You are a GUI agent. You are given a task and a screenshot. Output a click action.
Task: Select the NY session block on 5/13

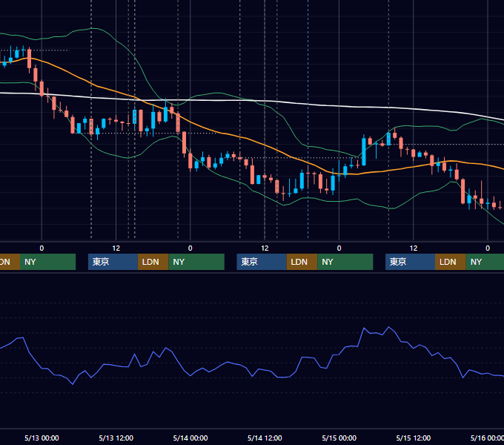pyautogui.click(x=196, y=262)
